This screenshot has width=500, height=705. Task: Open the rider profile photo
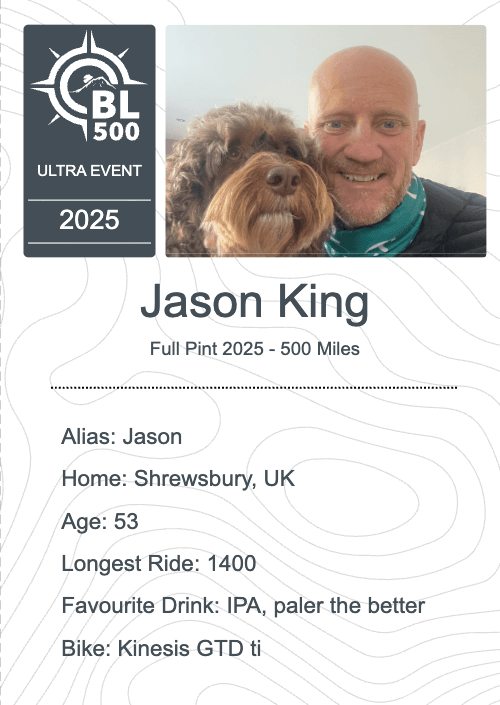[x=326, y=141]
